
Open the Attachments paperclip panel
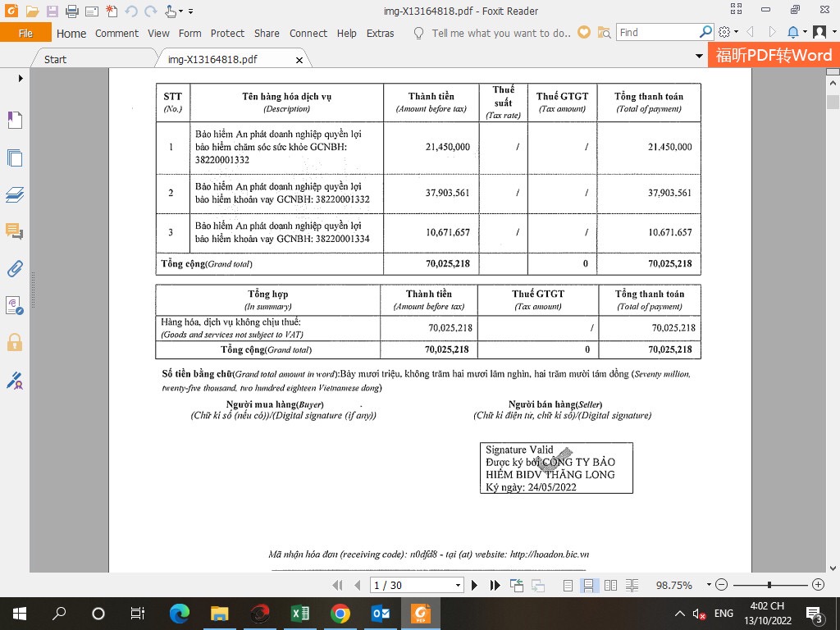click(x=14, y=268)
